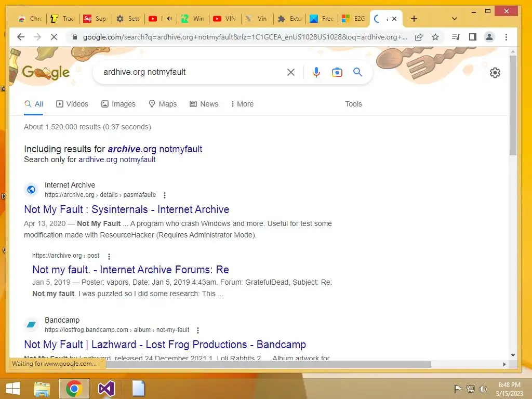532x399 pixels.
Task: Click the browser forward arrow
Action: click(x=37, y=37)
